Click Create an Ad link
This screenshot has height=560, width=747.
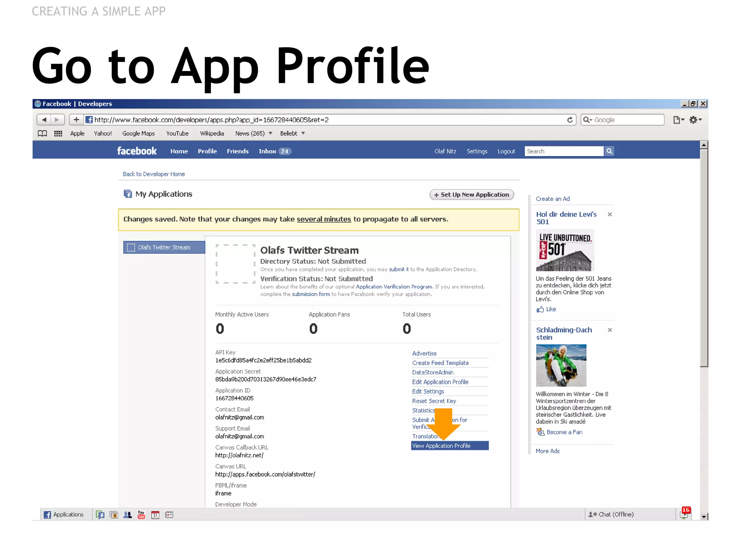tap(553, 199)
